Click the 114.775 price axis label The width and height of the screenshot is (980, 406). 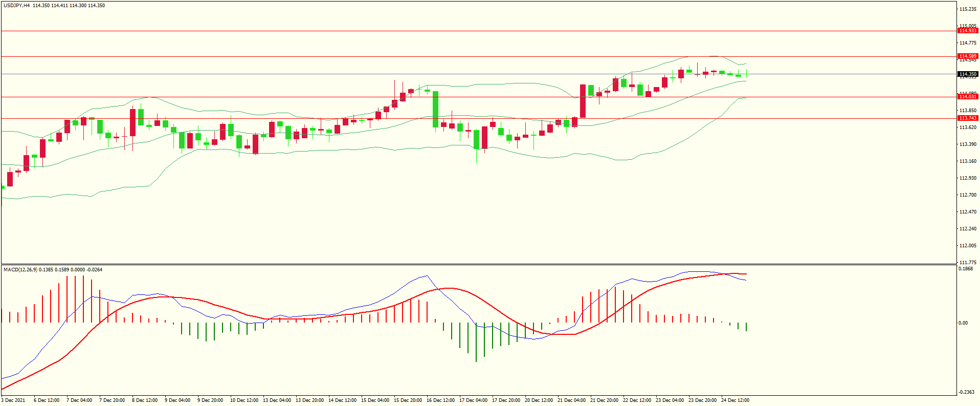(x=968, y=43)
